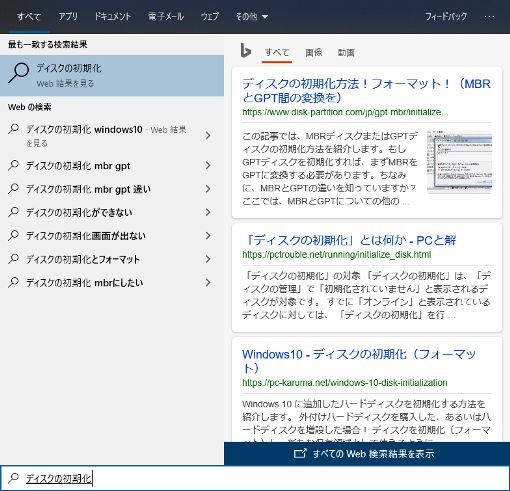This screenshot has width=510, height=491.
Task: Open the その他 dropdown filter
Action: (252, 16)
